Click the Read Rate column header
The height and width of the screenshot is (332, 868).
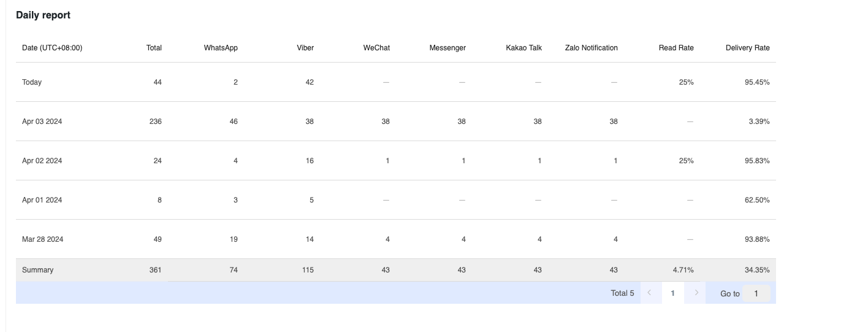[x=676, y=48]
